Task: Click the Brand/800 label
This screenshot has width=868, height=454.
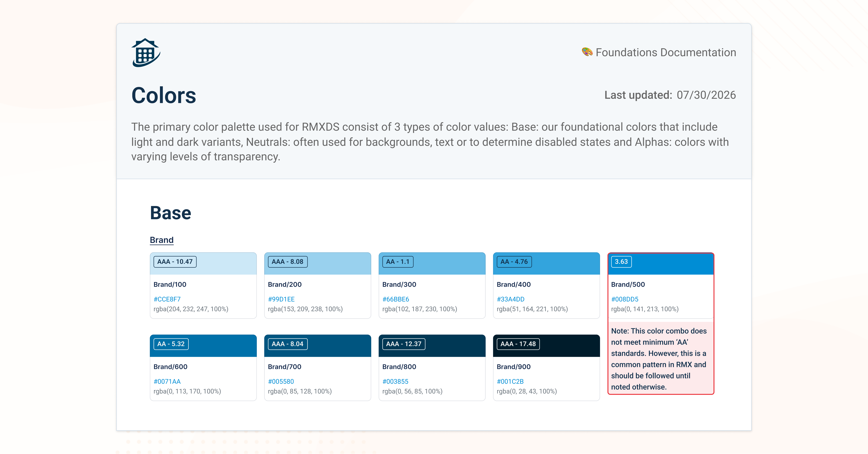Action: click(x=399, y=367)
